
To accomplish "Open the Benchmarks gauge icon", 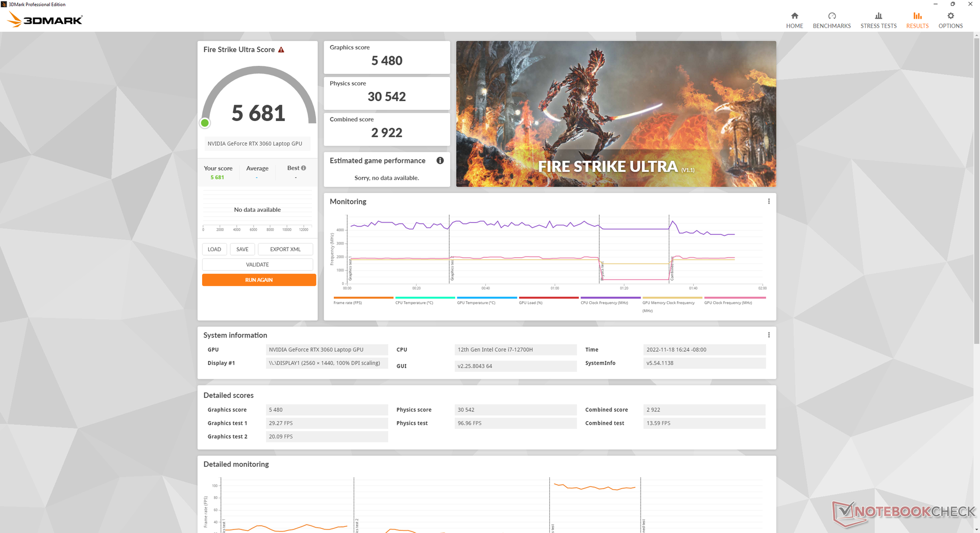I will pos(831,16).
